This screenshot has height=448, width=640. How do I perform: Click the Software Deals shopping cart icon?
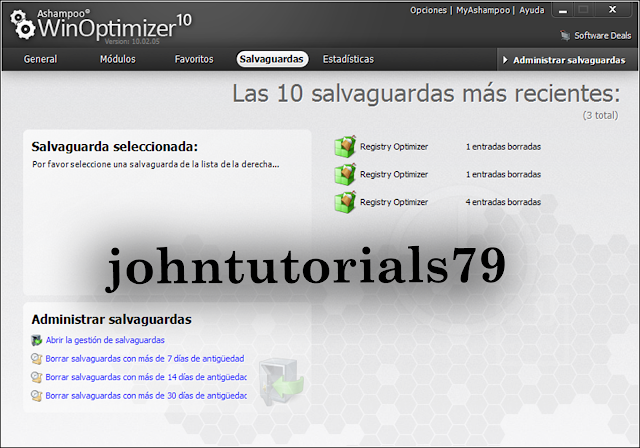[x=565, y=35]
